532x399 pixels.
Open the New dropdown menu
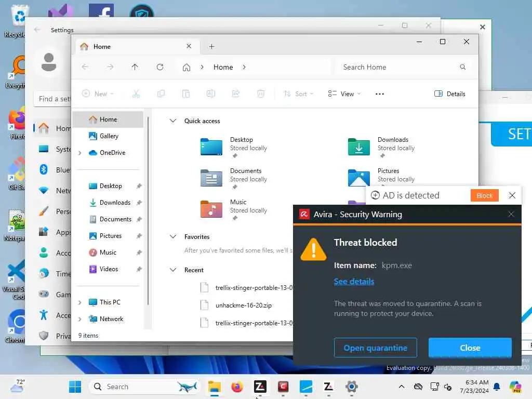[x=98, y=94]
